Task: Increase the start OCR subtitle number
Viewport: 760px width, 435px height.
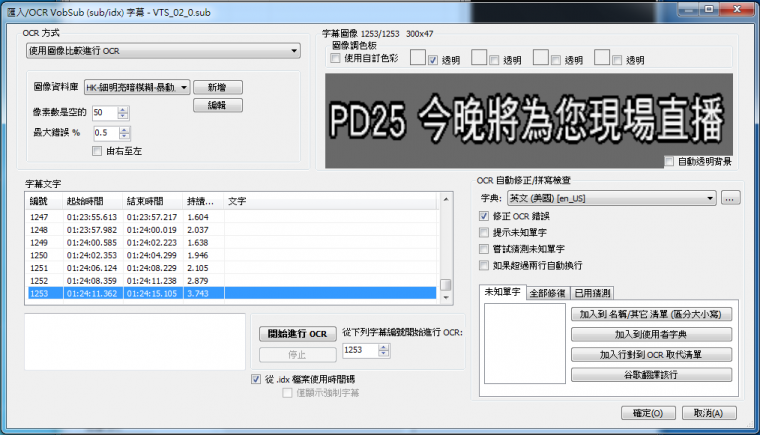Action: click(384, 347)
